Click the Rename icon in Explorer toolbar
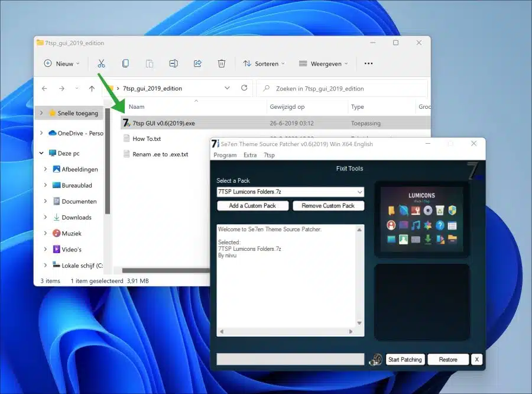 click(x=173, y=63)
